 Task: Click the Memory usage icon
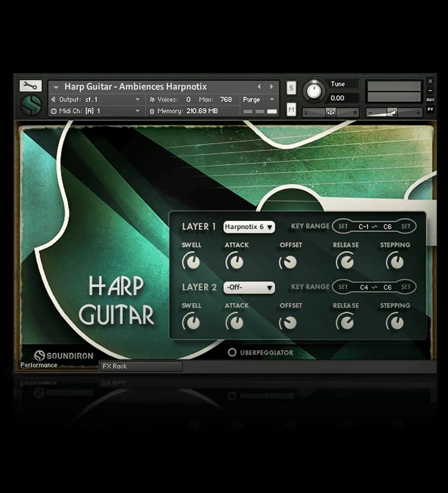(153, 111)
